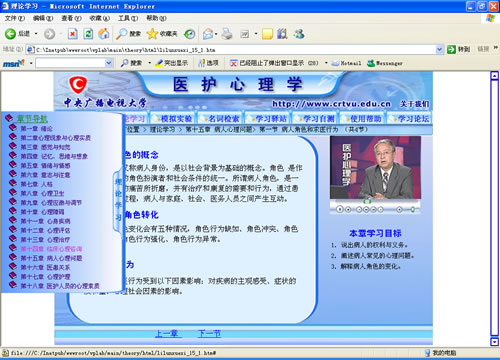Viewport: 500px width, 360px height.
Task: Click the page scrollbar down arrow
Action: click(495, 342)
